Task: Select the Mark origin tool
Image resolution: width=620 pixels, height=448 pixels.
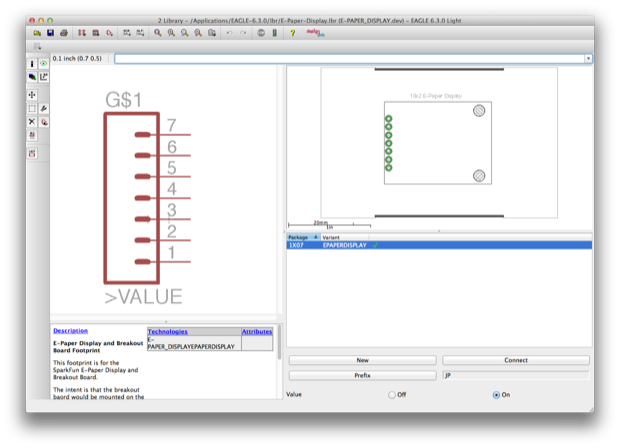Action: coord(43,77)
